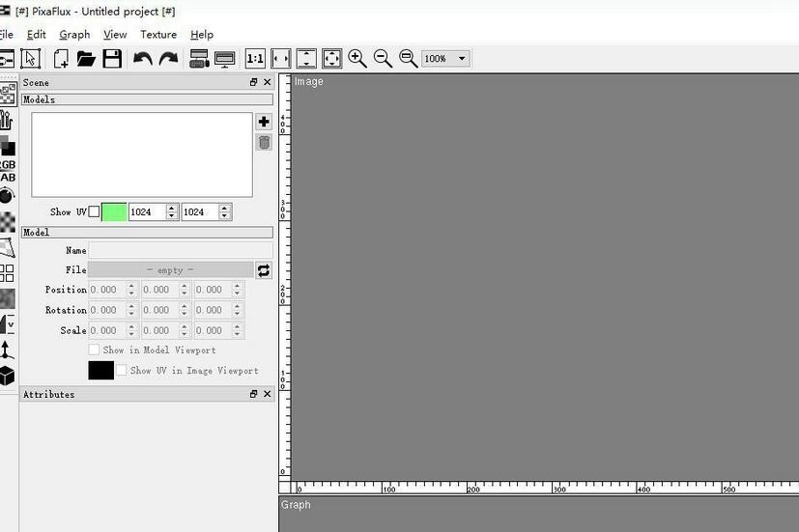Open the Texture menu
The height and width of the screenshot is (532, 799).
tap(158, 35)
